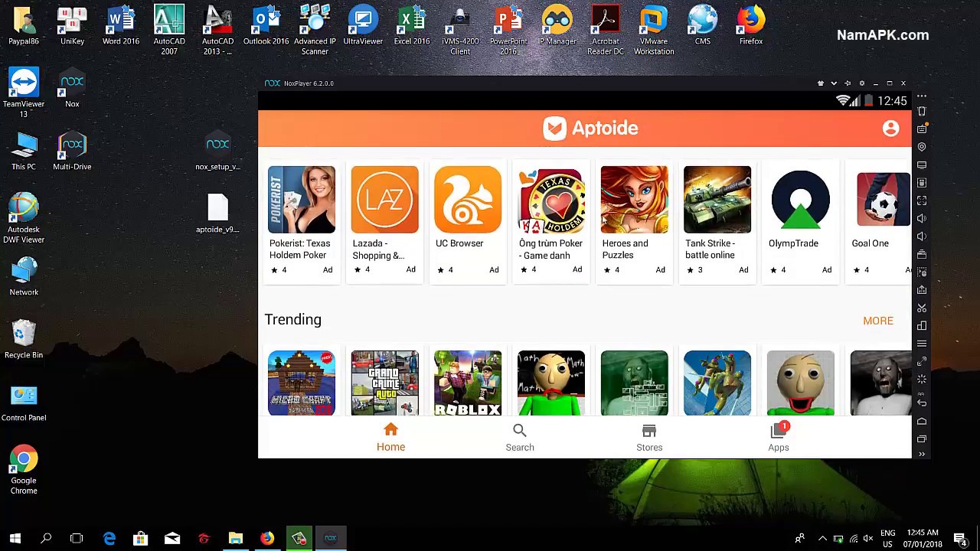Select Excel 2016 desktop shortcut
Screen dimensions: 980x551
point(412,26)
